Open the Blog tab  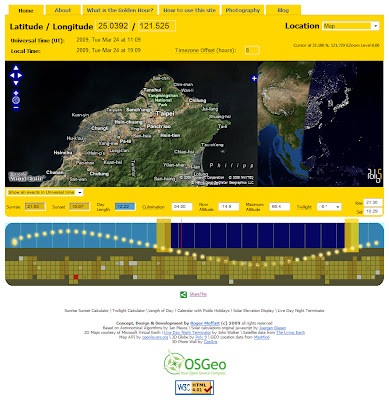click(283, 10)
